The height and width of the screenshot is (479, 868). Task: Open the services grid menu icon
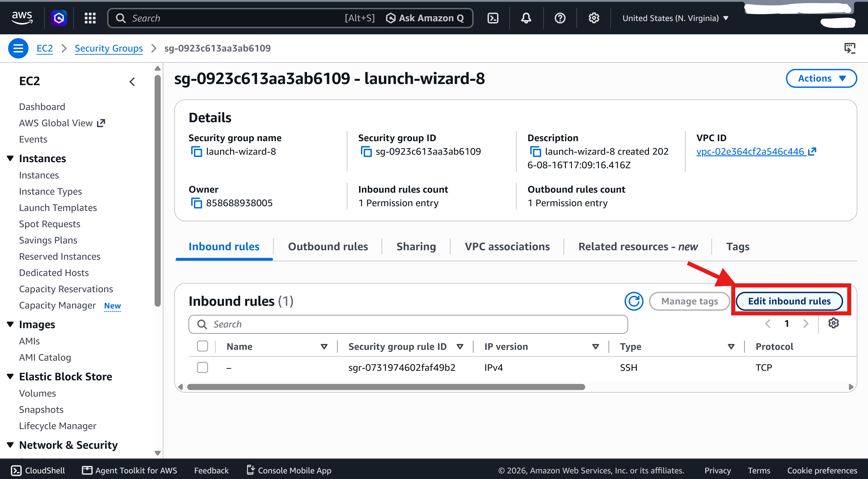point(90,18)
